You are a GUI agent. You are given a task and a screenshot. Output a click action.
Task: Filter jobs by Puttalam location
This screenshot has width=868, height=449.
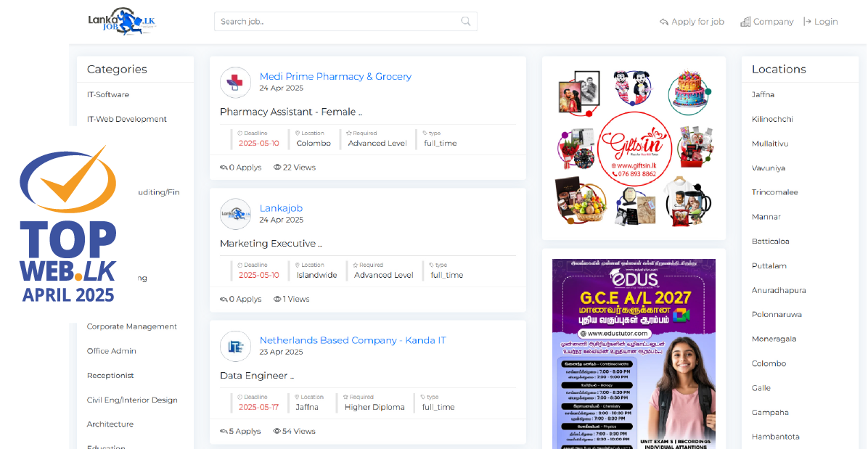(x=769, y=265)
